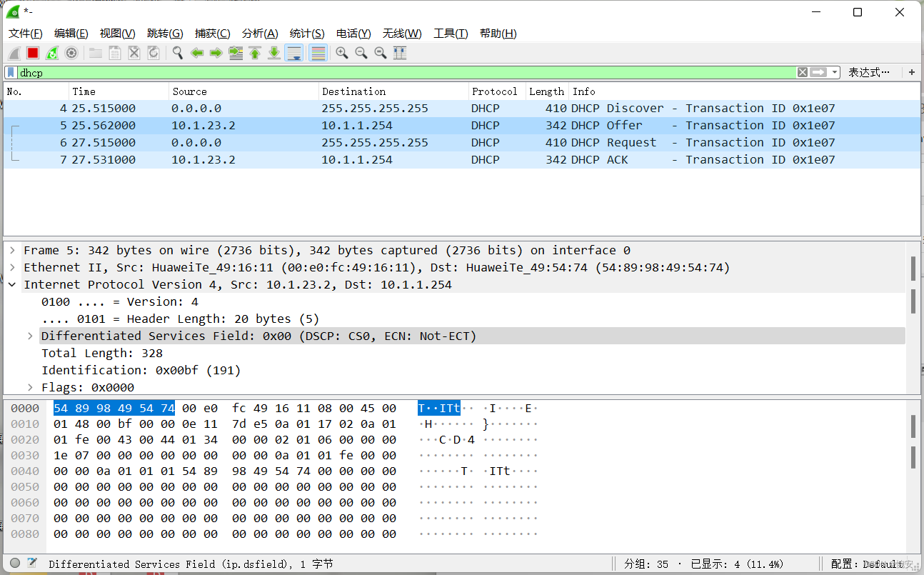This screenshot has height=575, width=924.
Task: Restart the current capture
Action: point(52,53)
